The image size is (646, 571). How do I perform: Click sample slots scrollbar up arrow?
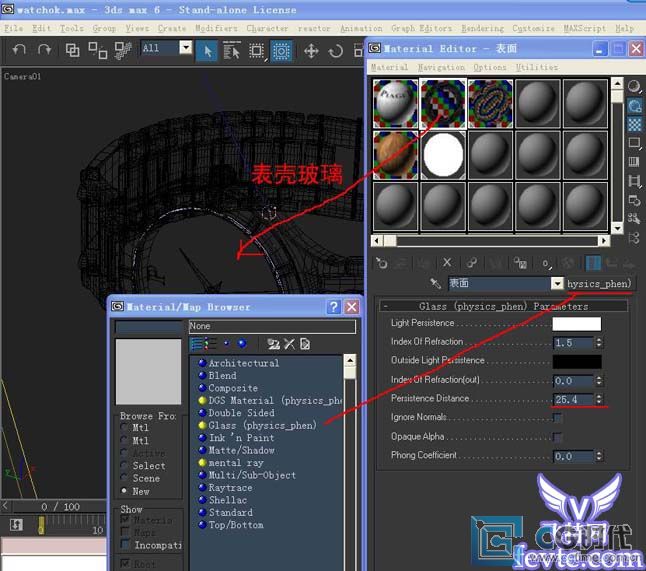617,84
